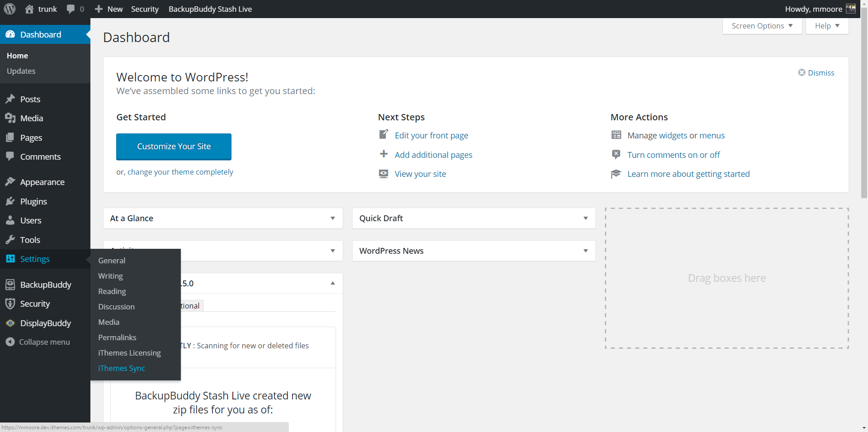Open the Help dropdown tab
This screenshot has height=432, width=868.
(x=827, y=26)
